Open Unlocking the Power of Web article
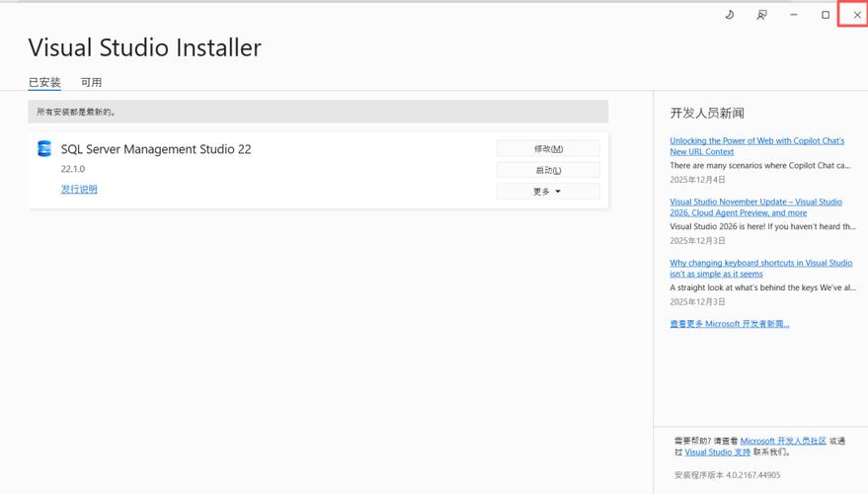 pos(756,146)
